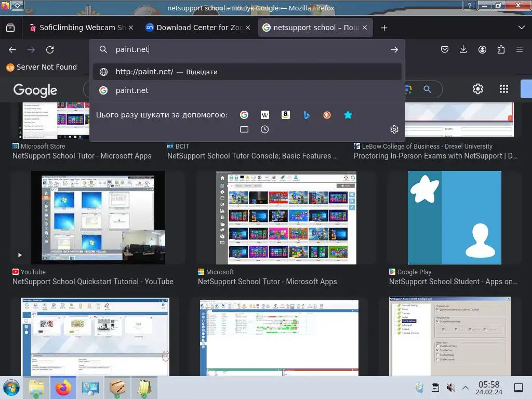
Task: Open Google Play blue star thumbnail
Action: pos(454,218)
